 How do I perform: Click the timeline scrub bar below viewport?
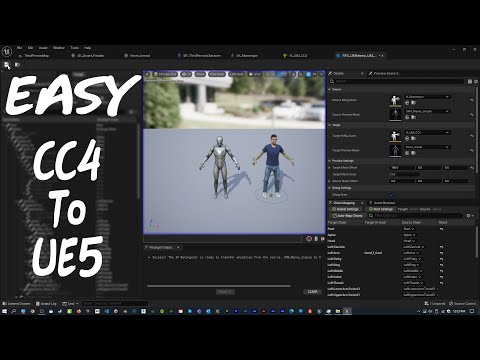click(222, 239)
